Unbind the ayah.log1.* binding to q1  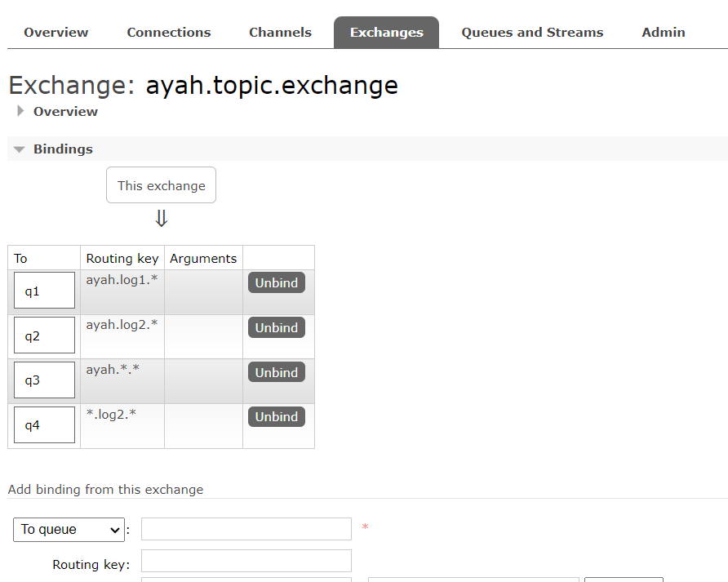276,283
